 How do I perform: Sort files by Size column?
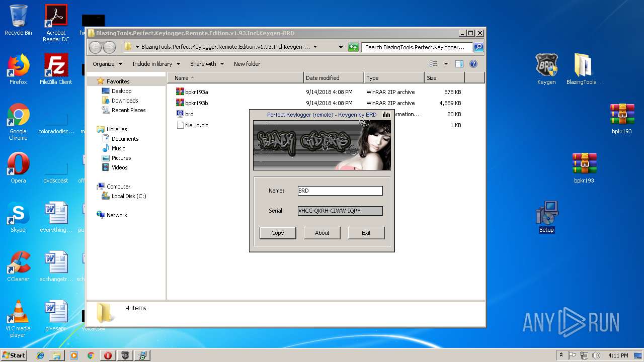[x=444, y=78]
